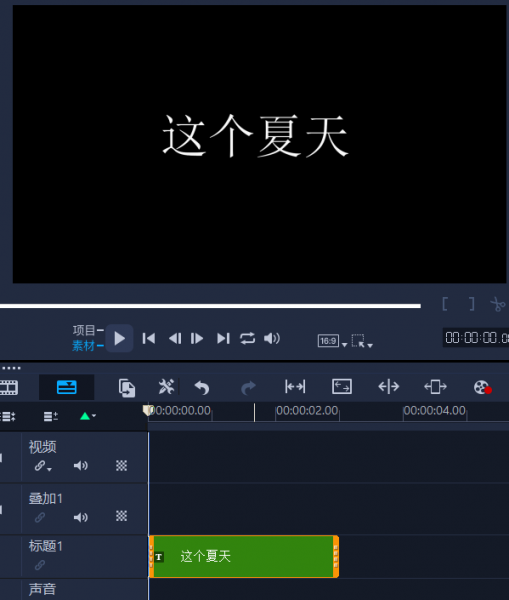The width and height of the screenshot is (509, 600).
Task: Click the slide tool icon with box arrows
Action: click(435, 387)
